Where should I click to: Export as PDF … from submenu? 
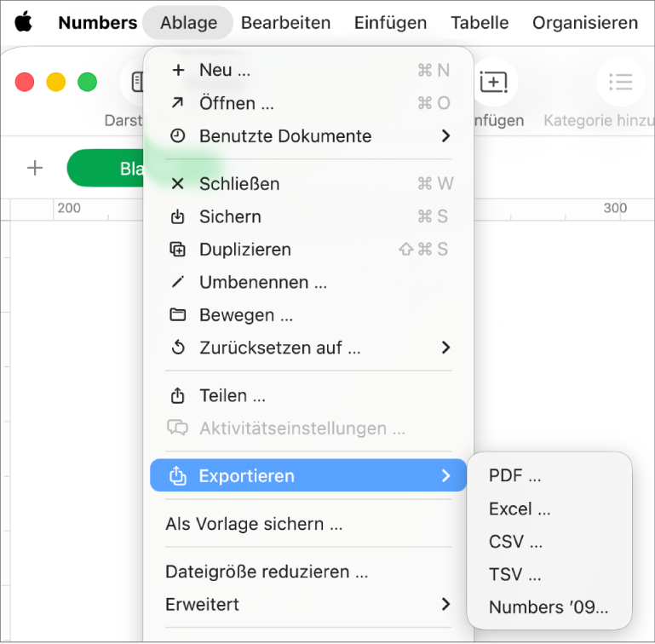point(549,475)
